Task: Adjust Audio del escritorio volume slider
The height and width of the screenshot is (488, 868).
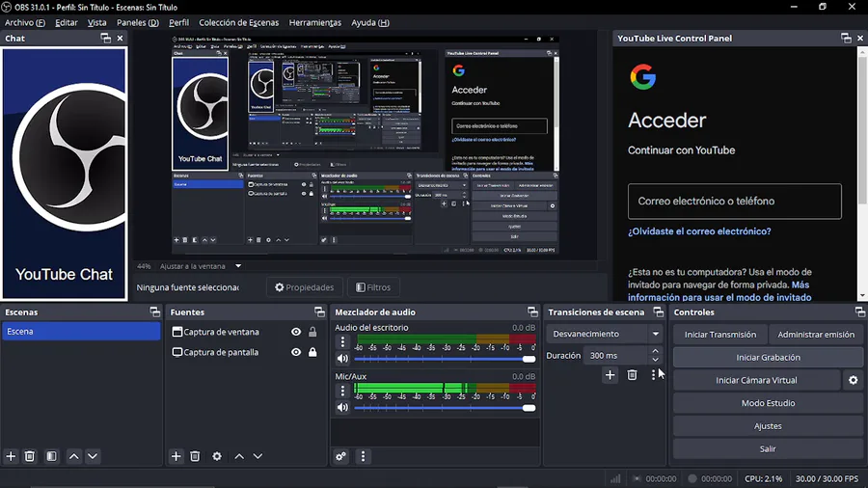Action: click(445, 359)
